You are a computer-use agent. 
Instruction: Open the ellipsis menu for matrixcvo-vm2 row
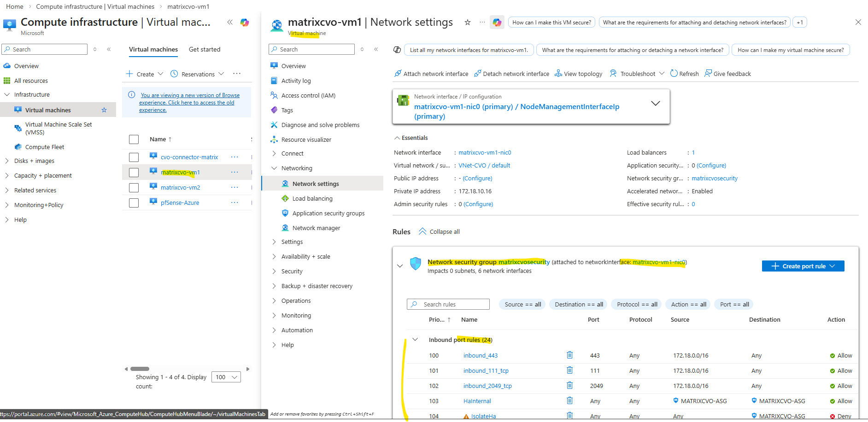click(235, 187)
